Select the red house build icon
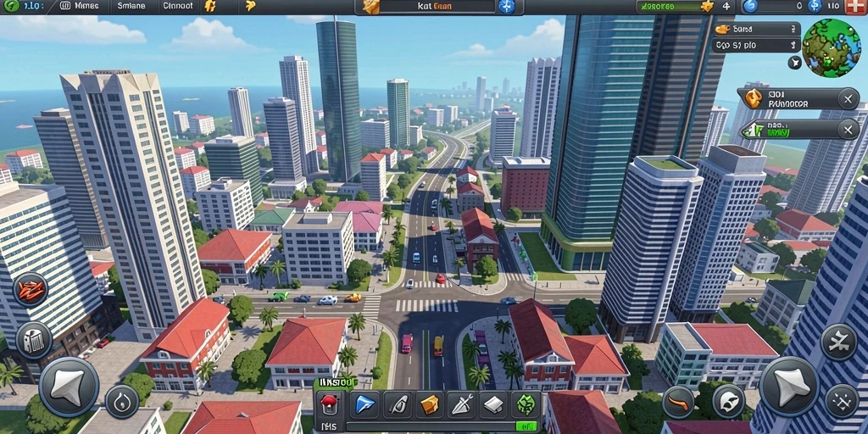The height and width of the screenshot is (434, 868). click(330, 404)
